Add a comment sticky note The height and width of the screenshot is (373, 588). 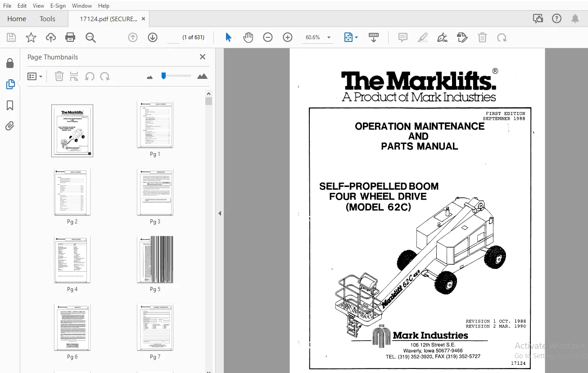pos(403,37)
